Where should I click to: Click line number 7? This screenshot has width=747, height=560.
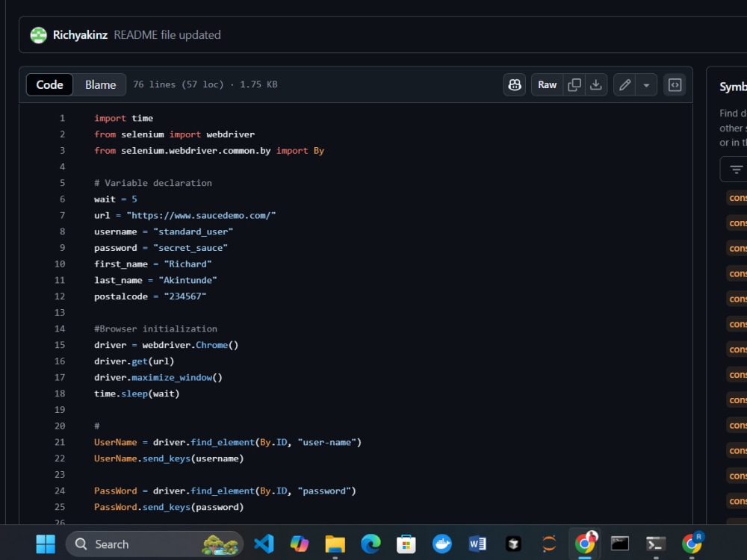pos(62,215)
